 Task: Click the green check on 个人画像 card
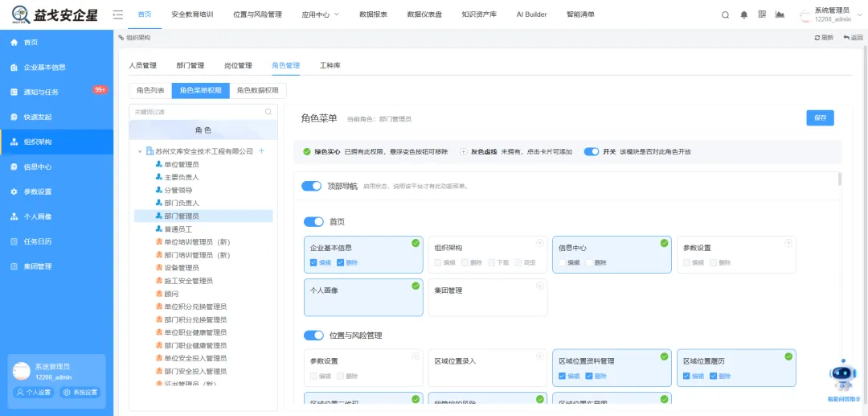(x=416, y=286)
